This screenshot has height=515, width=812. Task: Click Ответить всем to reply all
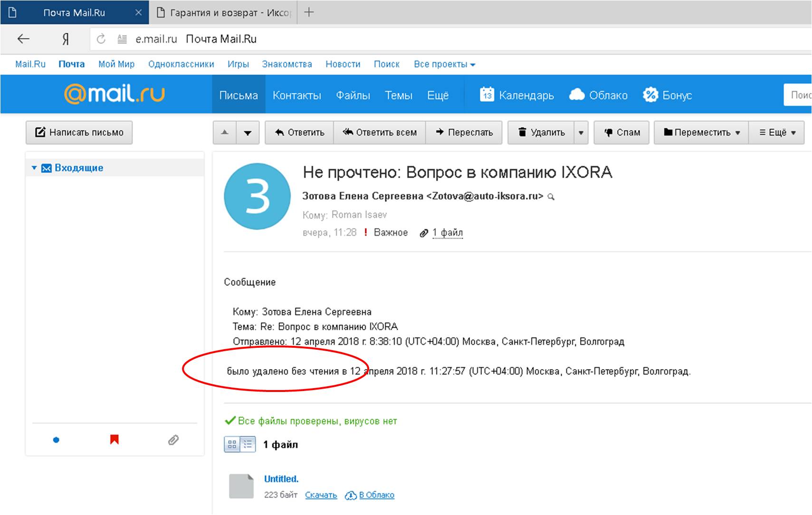pyautogui.click(x=380, y=133)
